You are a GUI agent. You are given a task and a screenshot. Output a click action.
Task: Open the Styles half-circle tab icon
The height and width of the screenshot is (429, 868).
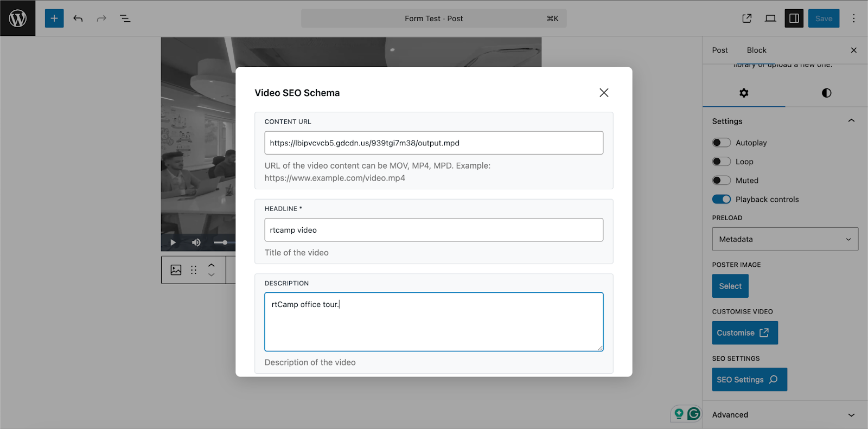(x=826, y=93)
